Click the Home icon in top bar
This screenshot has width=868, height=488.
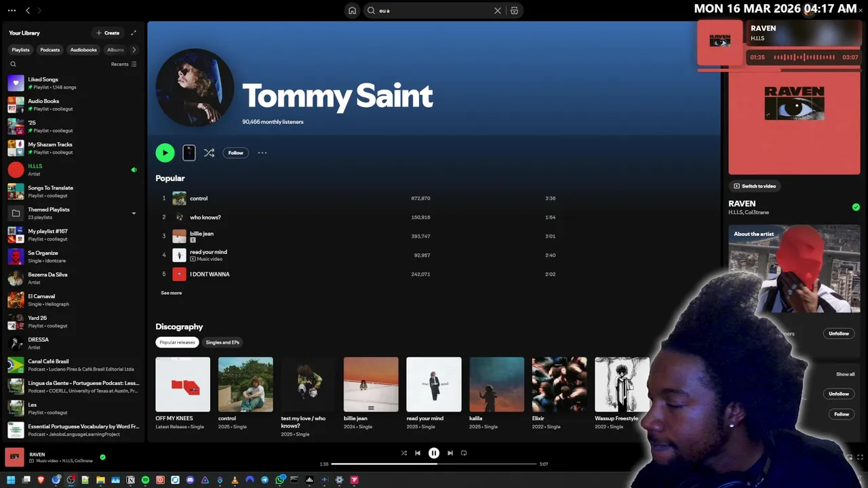click(352, 11)
